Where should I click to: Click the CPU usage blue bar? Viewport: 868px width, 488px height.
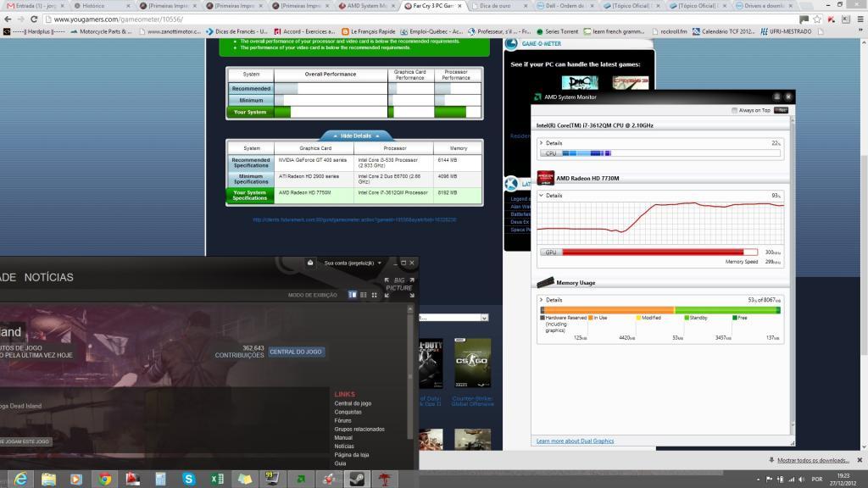[x=671, y=153]
